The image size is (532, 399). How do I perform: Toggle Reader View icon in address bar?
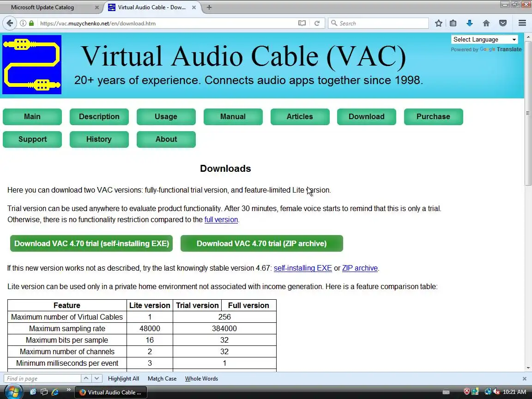[302, 23]
